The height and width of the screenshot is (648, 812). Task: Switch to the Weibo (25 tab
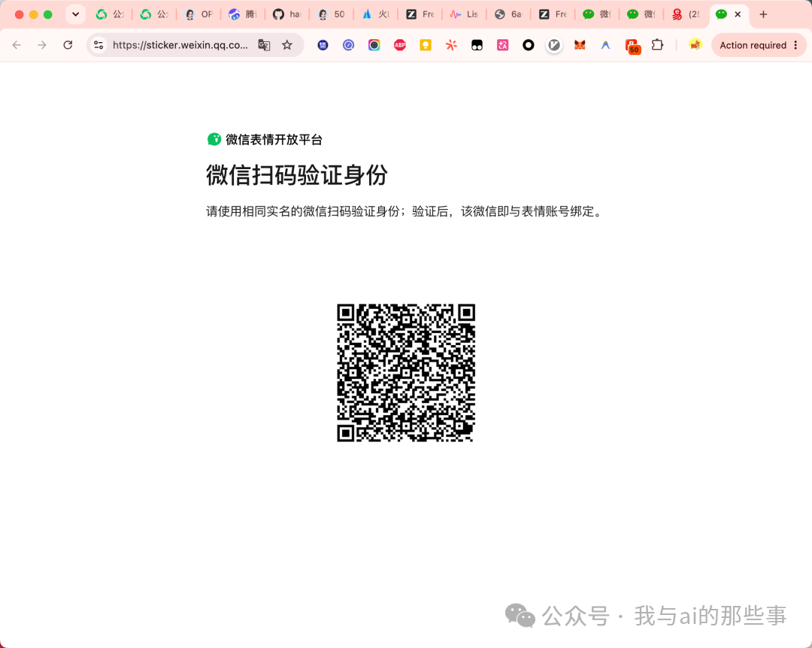click(686, 14)
